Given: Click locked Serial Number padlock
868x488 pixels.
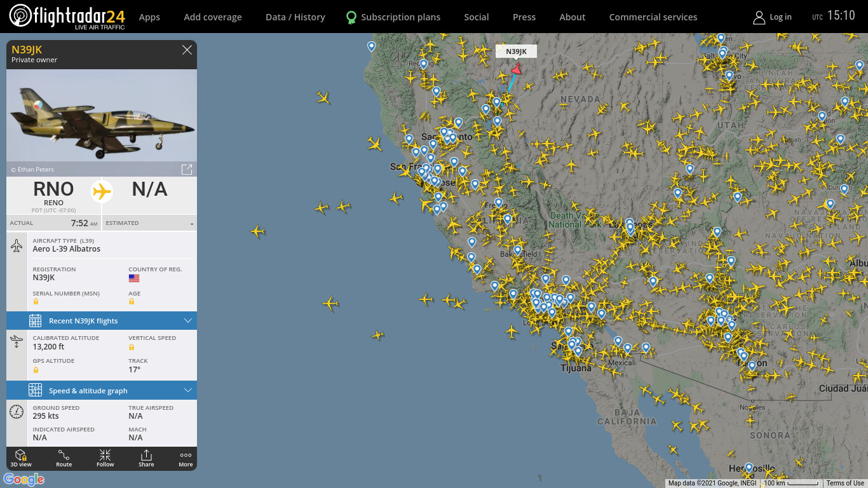Looking at the screenshot, I should click(36, 302).
